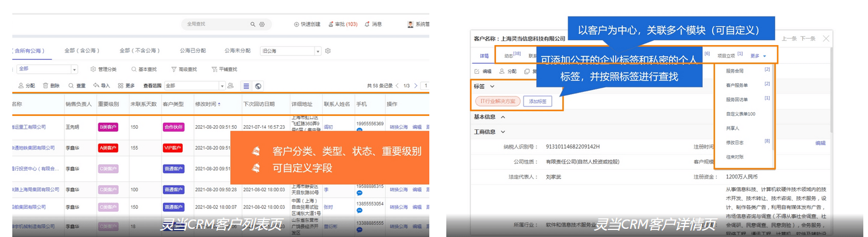Select 服务合同 from the 更多 menu
The width and height of the screenshot is (868, 237).
pos(734,71)
